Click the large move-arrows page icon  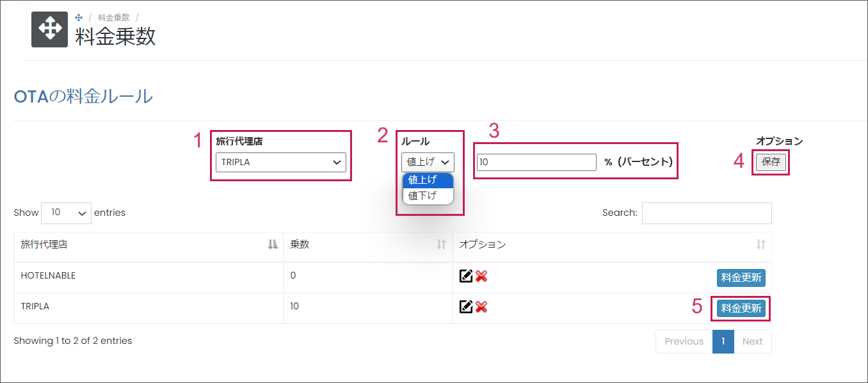(x=49, y=29)
